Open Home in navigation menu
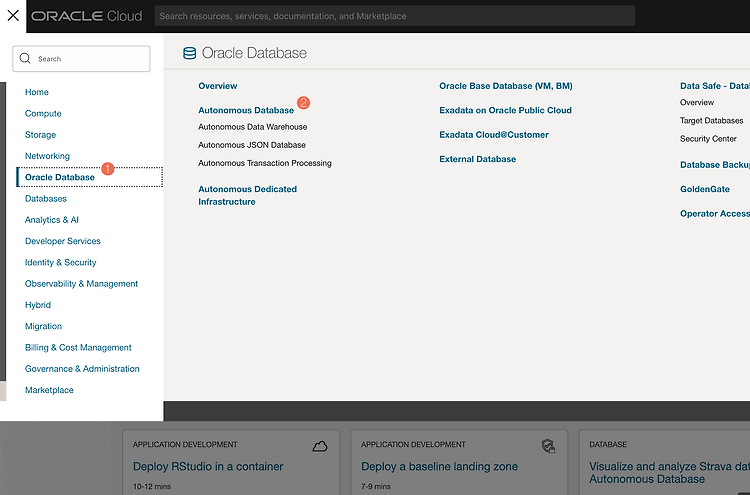This screenshot has width=750, height=495. click(37, 92)
